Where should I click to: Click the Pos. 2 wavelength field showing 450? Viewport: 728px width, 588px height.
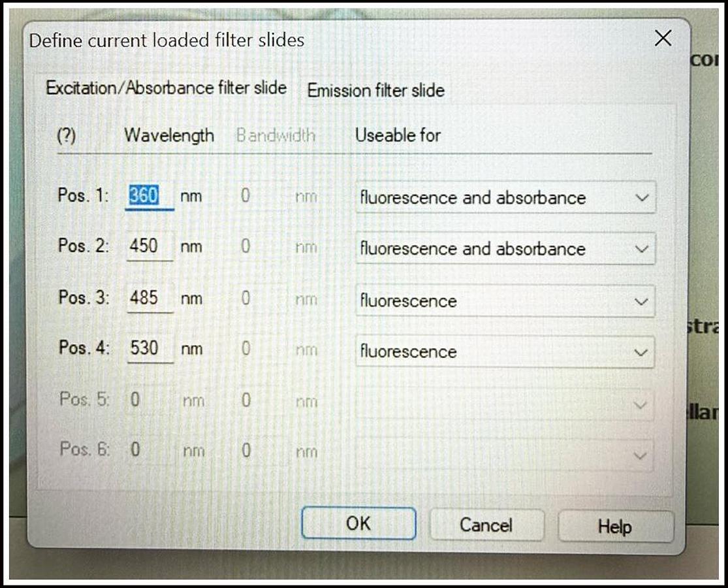149,246
